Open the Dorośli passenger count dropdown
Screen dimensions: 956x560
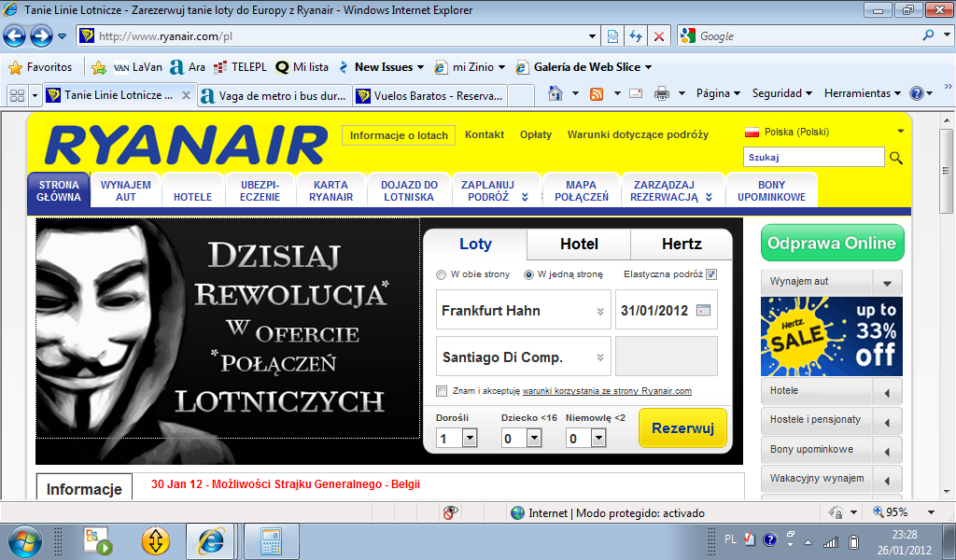point(470,438)
